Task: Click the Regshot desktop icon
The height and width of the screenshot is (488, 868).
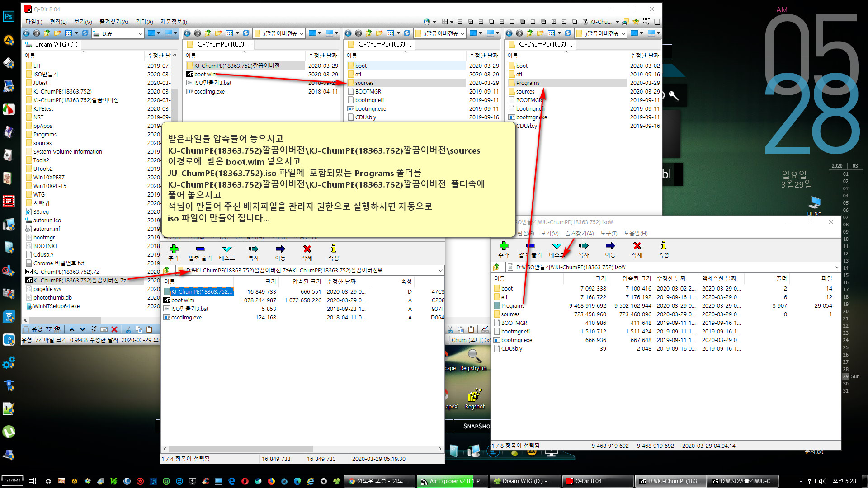Action: (475, 399)
